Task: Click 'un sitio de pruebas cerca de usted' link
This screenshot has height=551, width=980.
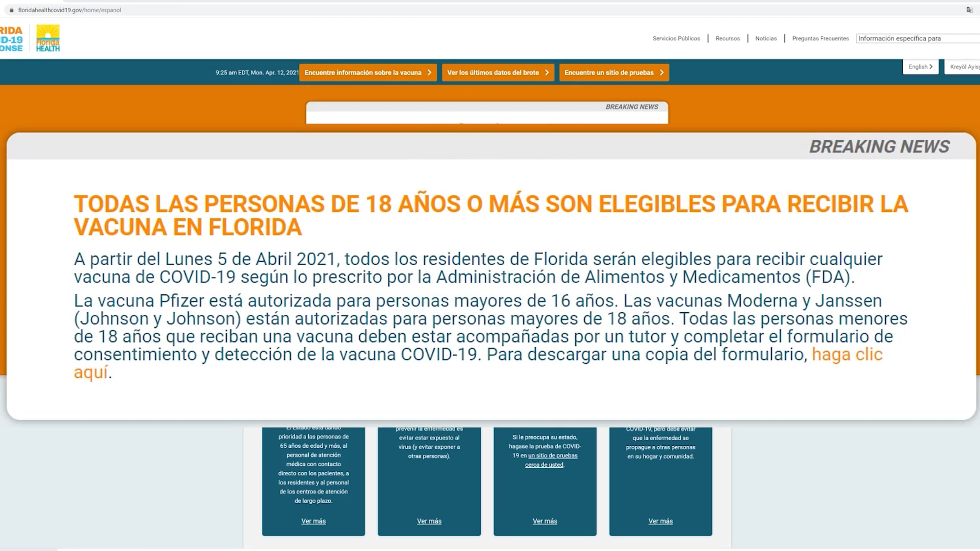Action: [x=552, y=456]
